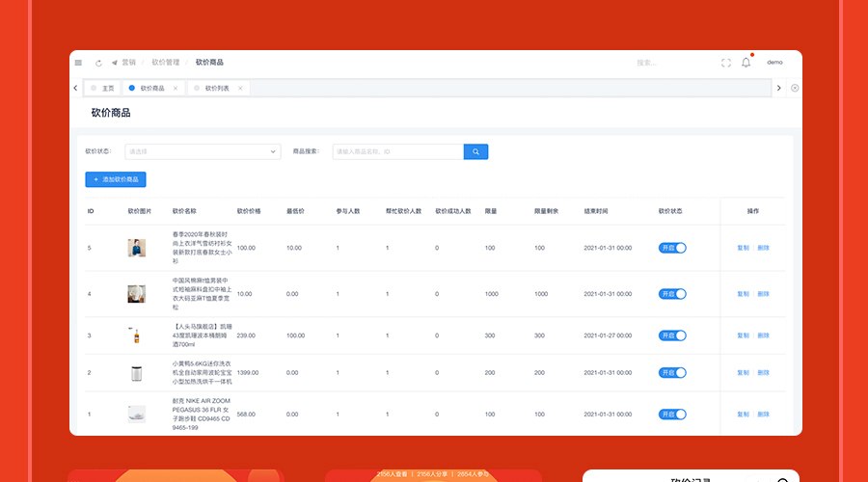Click 复制 for row ID 3

(x=743, y=335)
